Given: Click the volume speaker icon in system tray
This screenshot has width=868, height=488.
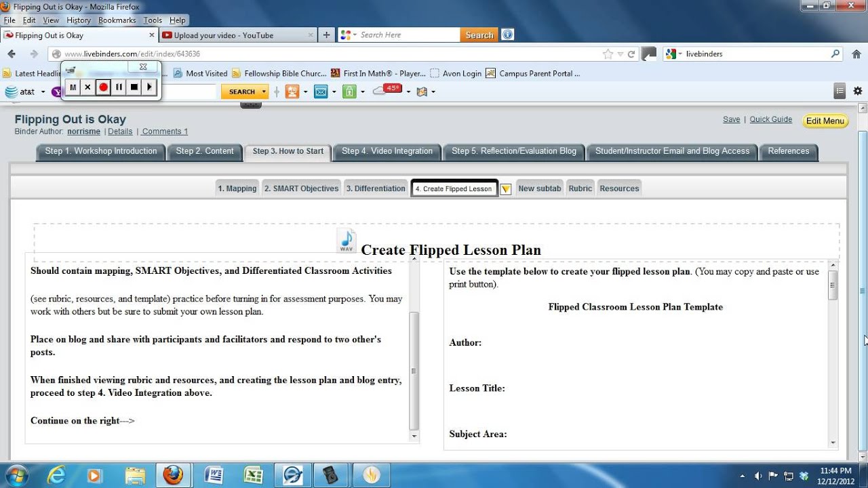Looking at the screenshot, I should point(758,476).
